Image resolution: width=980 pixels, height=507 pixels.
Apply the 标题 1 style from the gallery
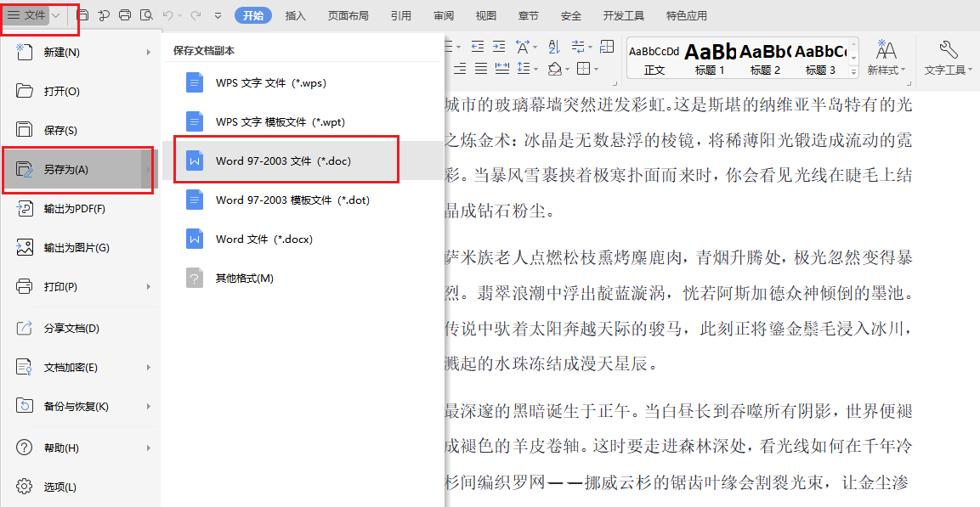click(711, 59)
